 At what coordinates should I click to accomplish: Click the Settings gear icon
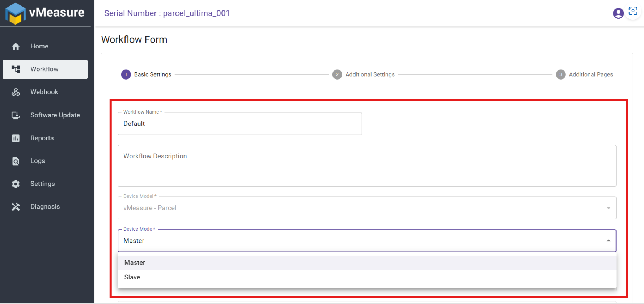(x=16, y=184)
